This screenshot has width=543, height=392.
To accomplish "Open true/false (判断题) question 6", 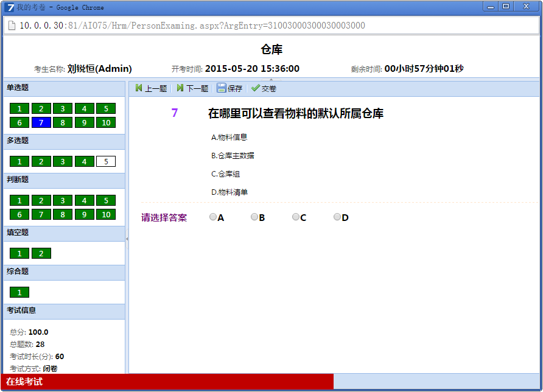I will pyautogui.click(x=19, y=214).
